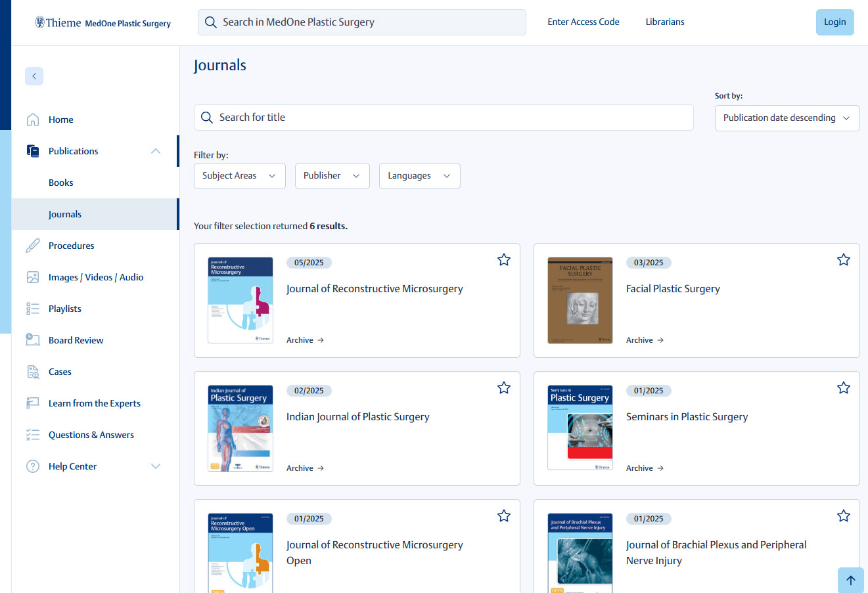Screen dimensions: 868x593
Task: Click the Questions & Answers icon
Action: (x=32, y=434)
